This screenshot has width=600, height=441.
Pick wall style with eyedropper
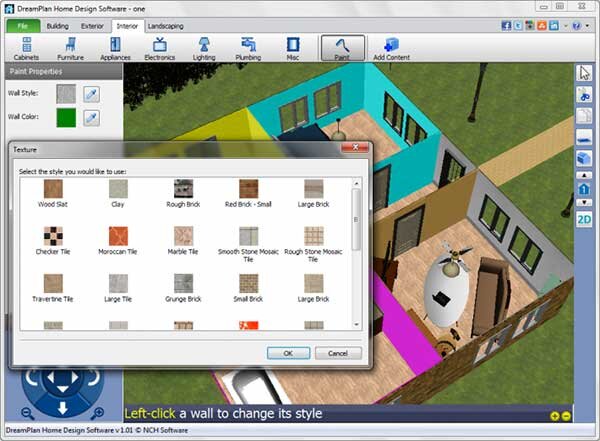[91, 94]
